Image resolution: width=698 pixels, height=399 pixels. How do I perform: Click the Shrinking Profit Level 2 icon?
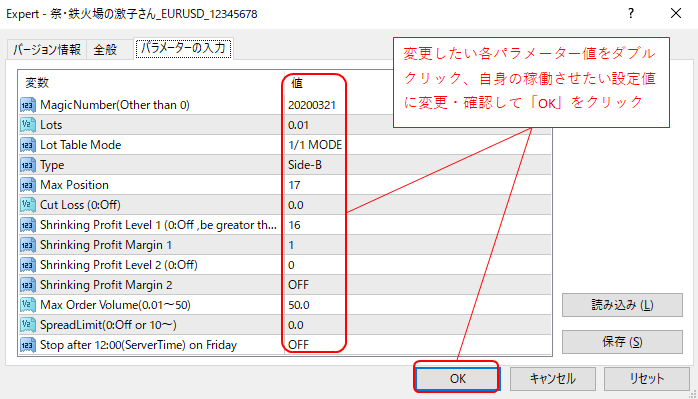tap(28, 265)
